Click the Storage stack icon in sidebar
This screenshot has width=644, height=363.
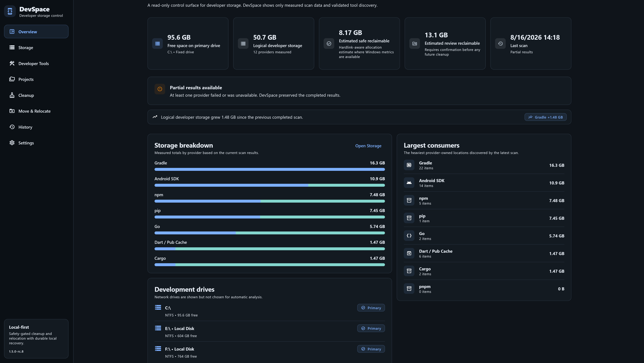point(12,47)
